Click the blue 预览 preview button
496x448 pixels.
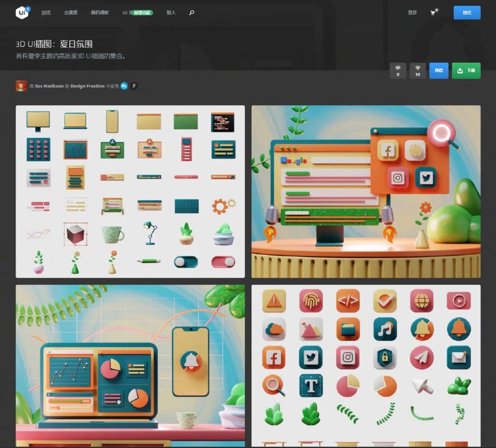(439, 71)
